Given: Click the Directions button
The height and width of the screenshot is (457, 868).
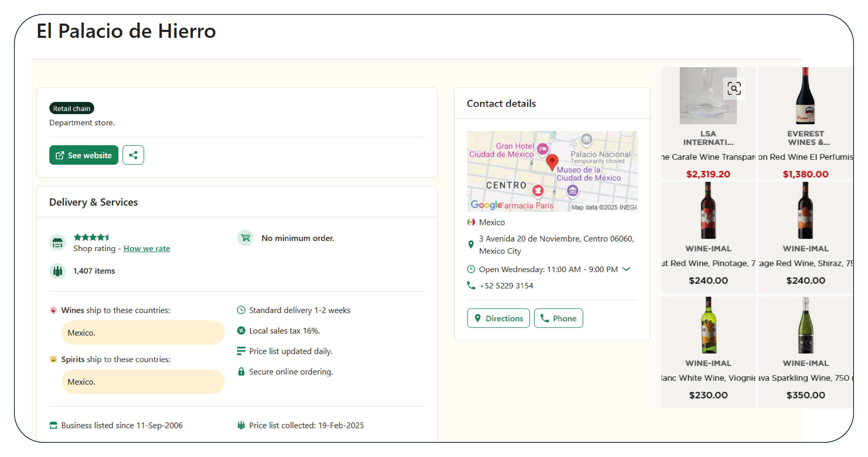Looking at the screenshot, I should [498, 318].
